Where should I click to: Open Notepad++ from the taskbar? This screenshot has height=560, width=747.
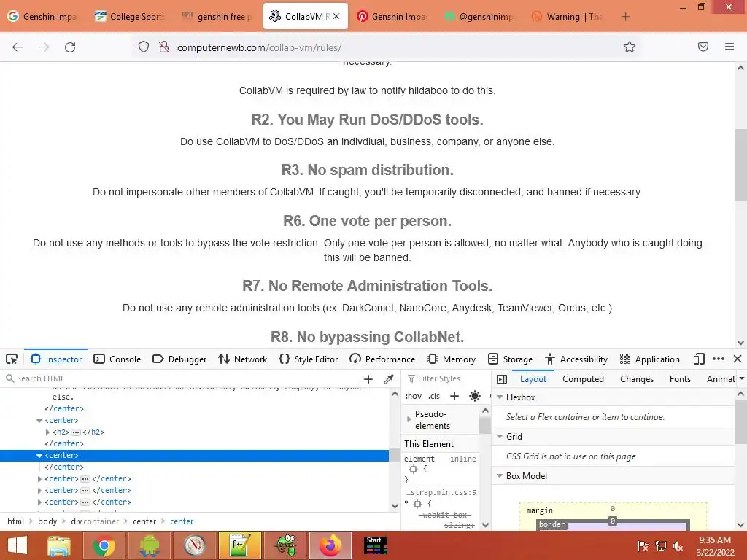coord(239,545)
